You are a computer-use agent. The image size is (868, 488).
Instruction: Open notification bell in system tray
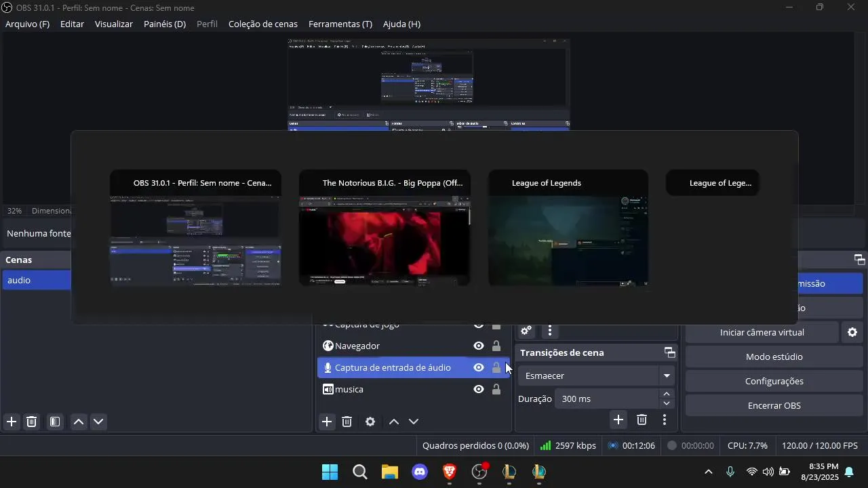[849, 472]
